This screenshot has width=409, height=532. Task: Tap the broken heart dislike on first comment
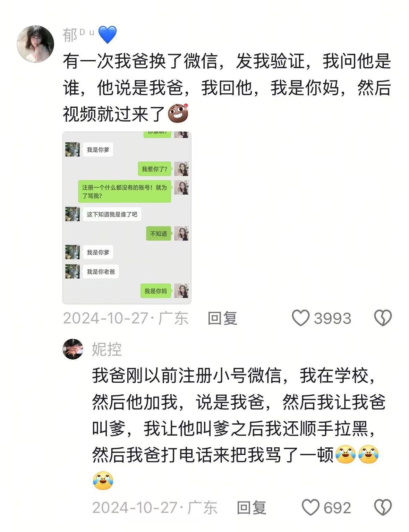pos(383,318)
